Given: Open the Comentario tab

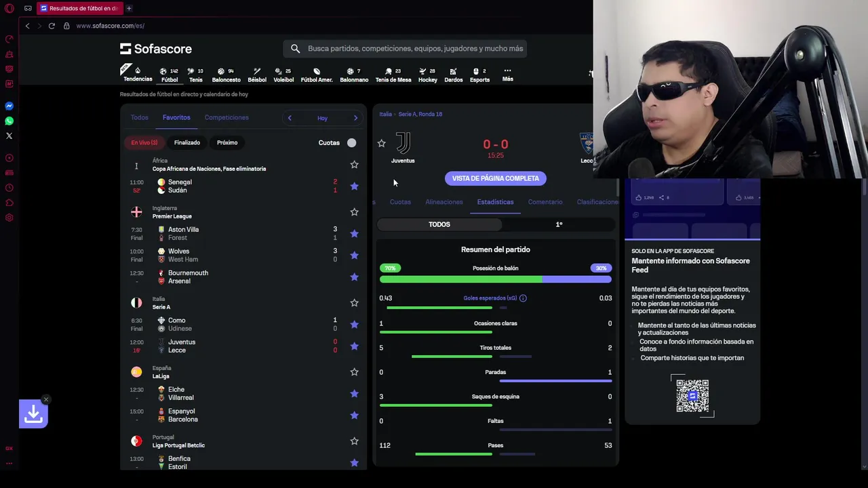Looking at the screenshot, I should click(x=545, y=202).
